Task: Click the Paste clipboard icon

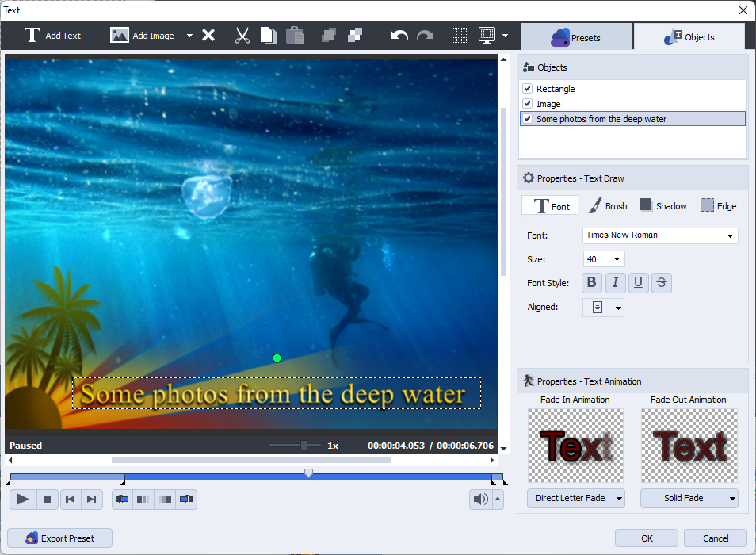Action: click(x=295, y=36)
